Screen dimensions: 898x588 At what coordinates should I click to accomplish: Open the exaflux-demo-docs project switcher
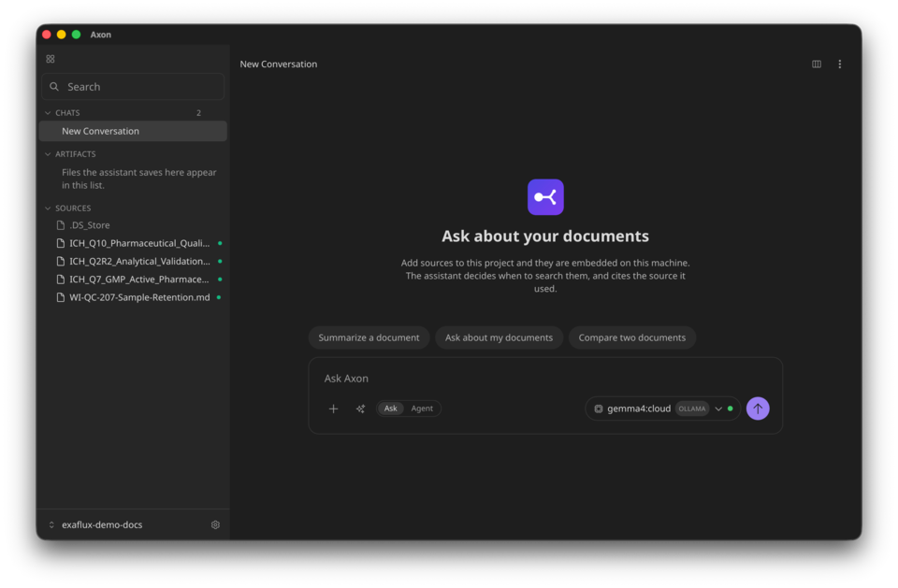pos(102,524)
